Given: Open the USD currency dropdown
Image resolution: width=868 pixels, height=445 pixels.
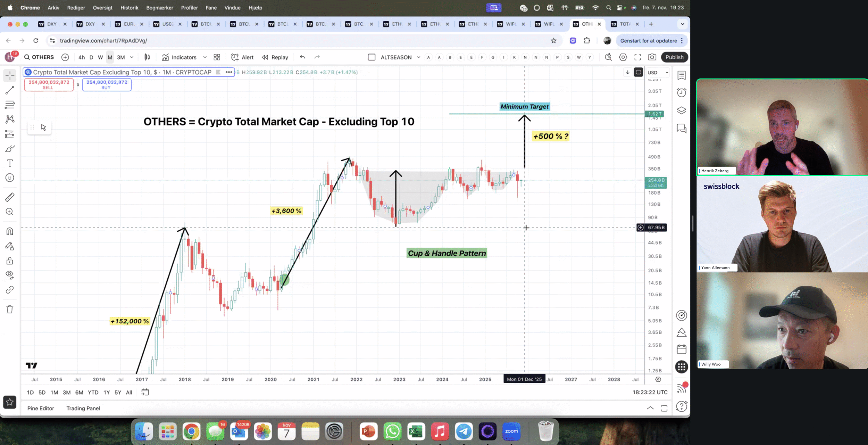Looking at the screenshot, I should [x=658, y=73].
